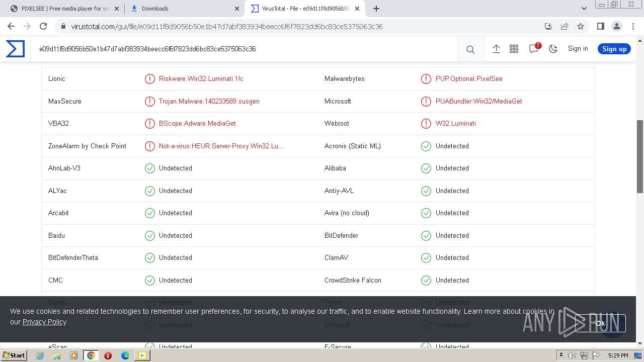The height and width of the screenshot is (362, 644).
Task: Close the Downloads tab
Action: click(x=237, y=9)
